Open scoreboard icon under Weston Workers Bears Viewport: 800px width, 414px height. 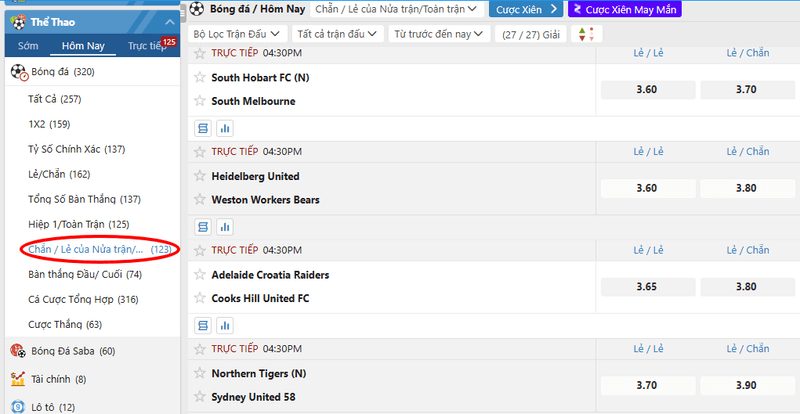[x=203, y=227]
